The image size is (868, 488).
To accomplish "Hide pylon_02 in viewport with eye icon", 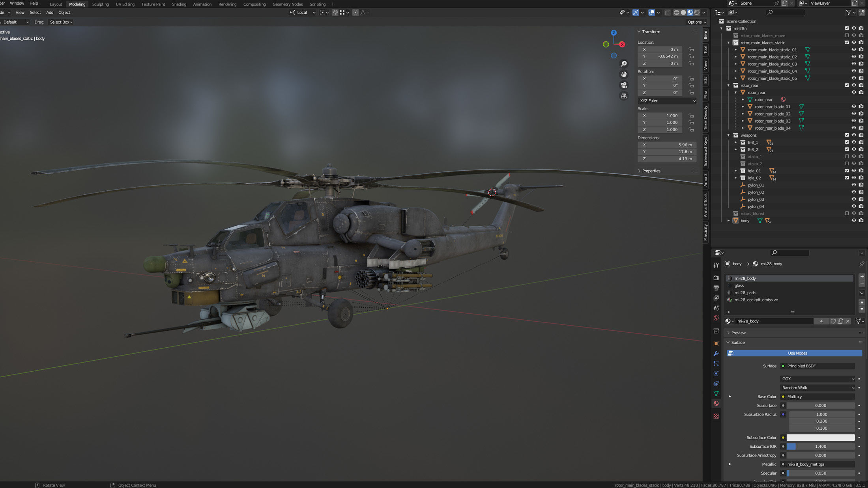I will pyautogui.click(x=854, y=192).
